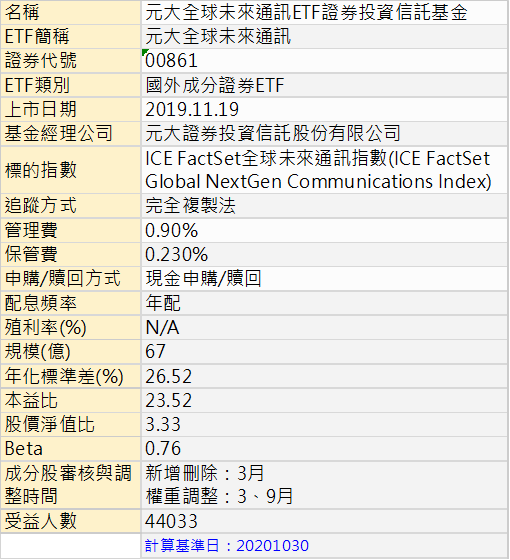The height and width of the screenshot is (560, 510).
Task: Click the ETF簡稱 label cell
Action: (71, 36)
